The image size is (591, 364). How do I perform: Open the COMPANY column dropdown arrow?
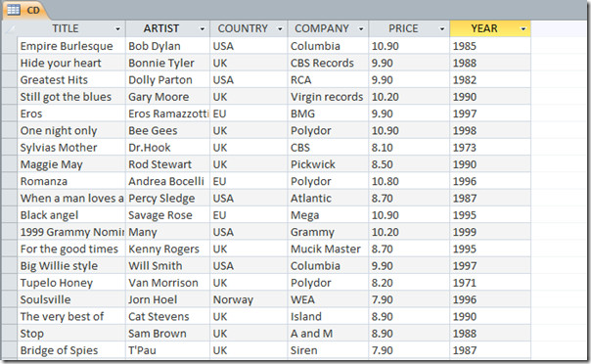361,29
